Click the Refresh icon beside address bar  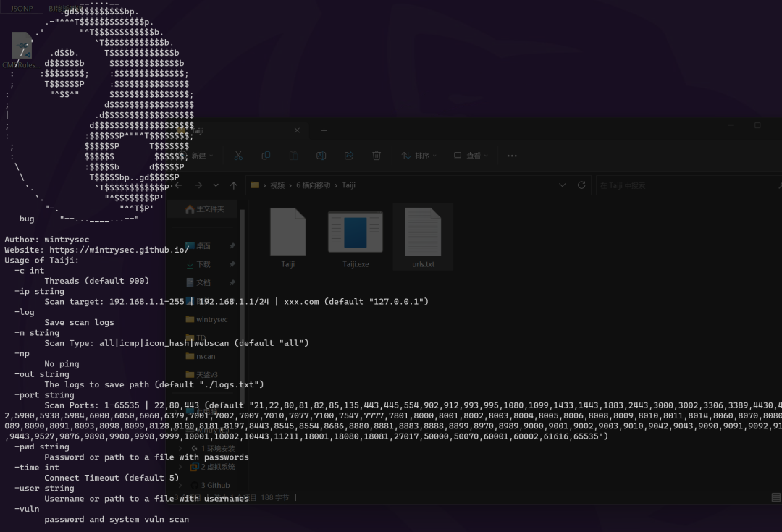coord(581,185)
